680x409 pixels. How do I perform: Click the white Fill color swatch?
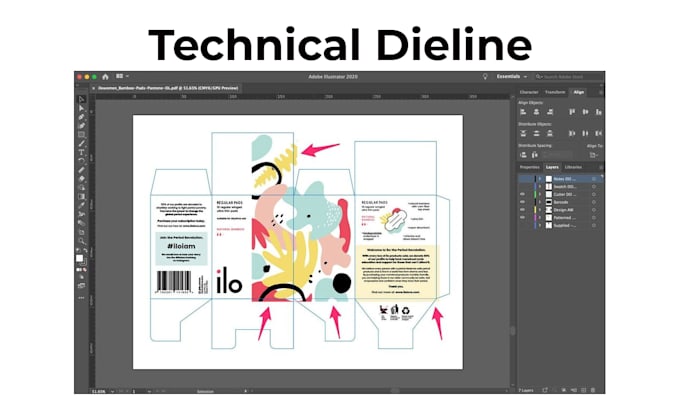pyautogui.click(x=79, y=258)
